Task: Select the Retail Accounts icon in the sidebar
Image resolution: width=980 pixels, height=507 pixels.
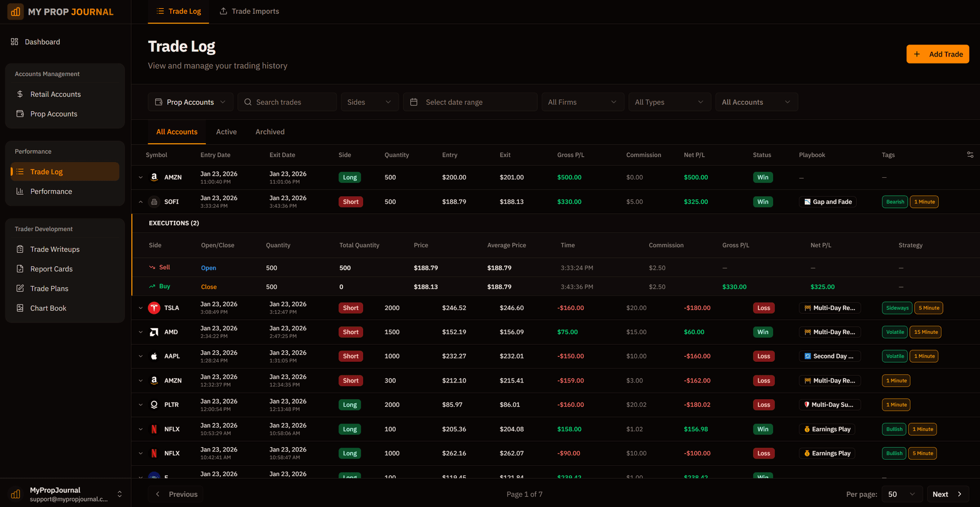Action: click(20, 94)
